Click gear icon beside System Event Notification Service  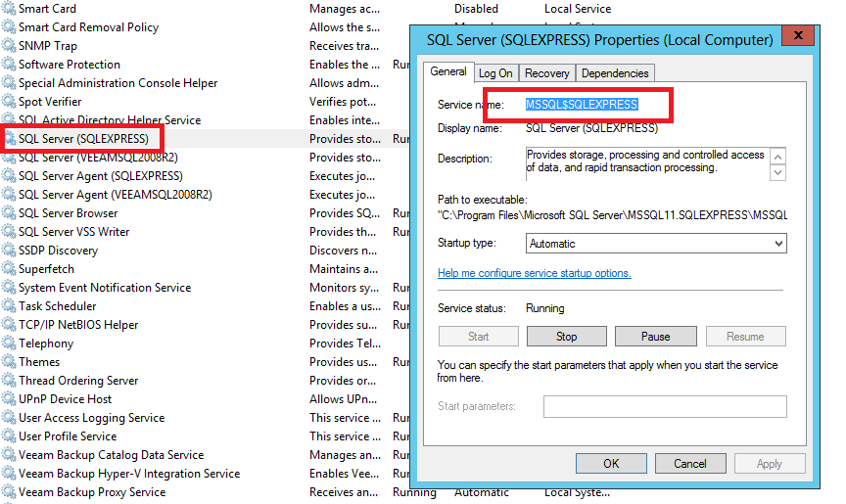coord(9,288)
